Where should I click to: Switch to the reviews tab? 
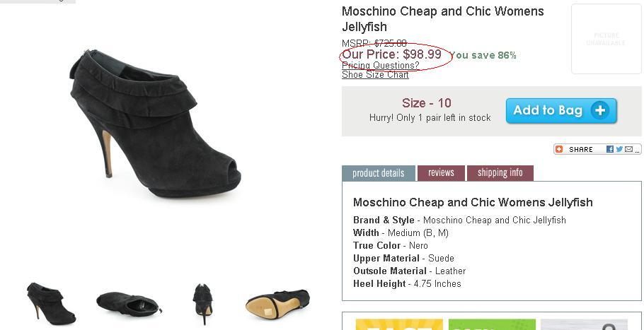click(x=441, y=172)
